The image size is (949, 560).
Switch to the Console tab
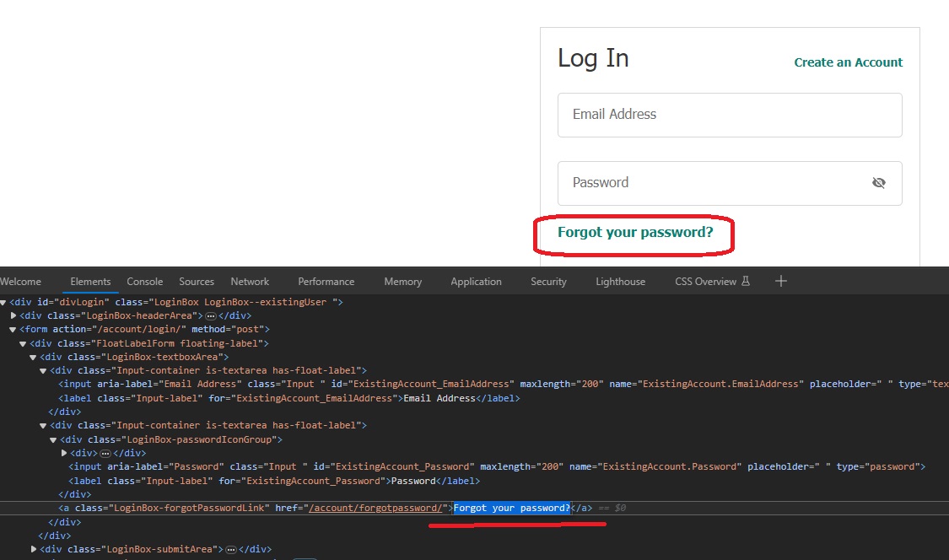[144, 281]
